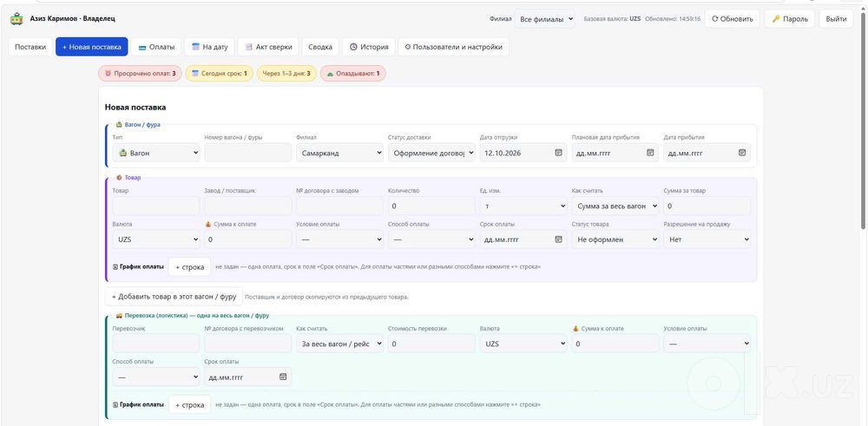Click the wagon logo icon near Азиз Каримов

coord(16,19)
